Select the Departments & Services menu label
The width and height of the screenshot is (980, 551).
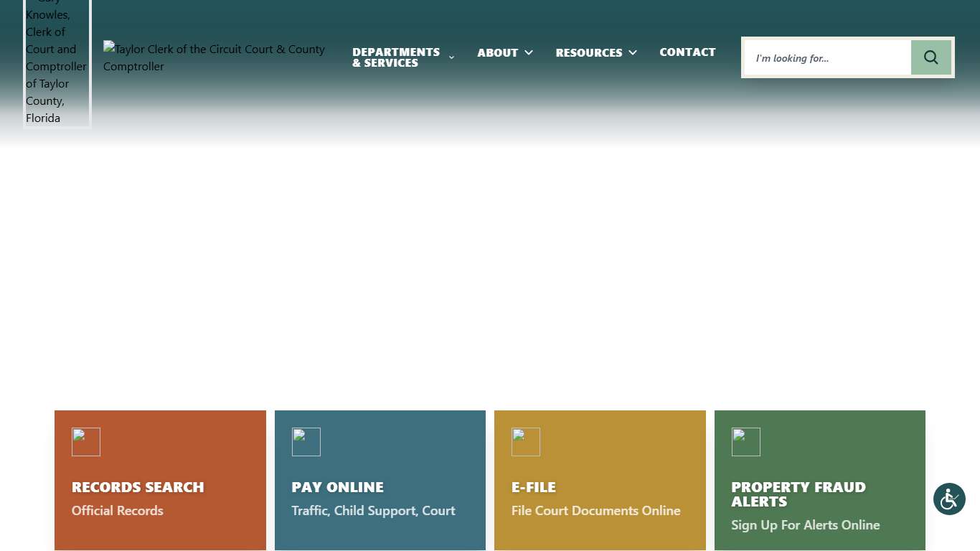coord(396,57)
